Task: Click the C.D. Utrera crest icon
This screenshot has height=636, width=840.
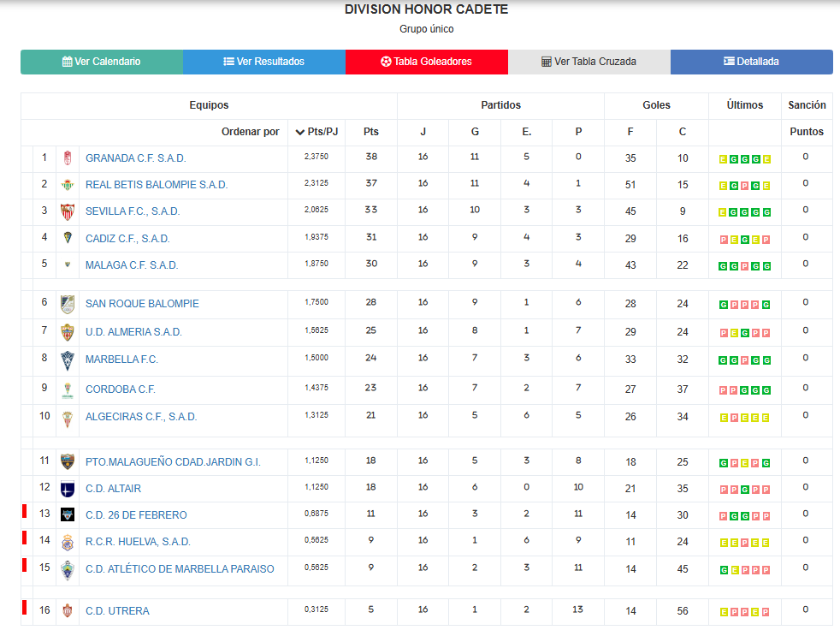Action: 68,610
